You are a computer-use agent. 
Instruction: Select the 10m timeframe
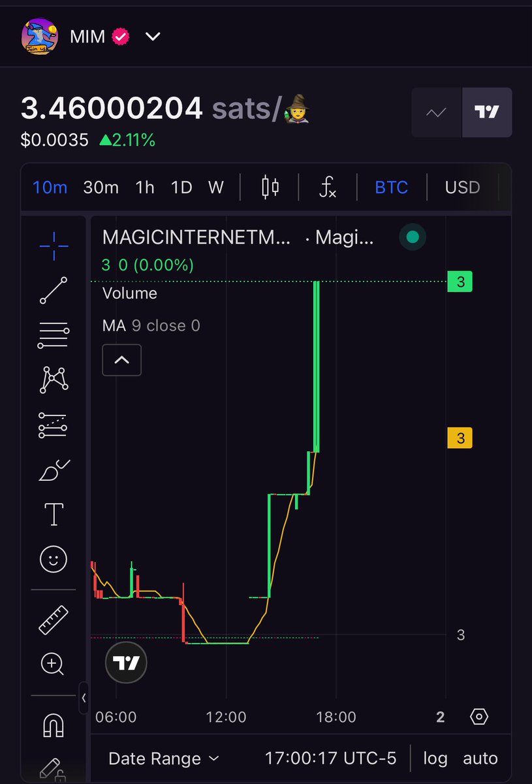coord(50,188)
